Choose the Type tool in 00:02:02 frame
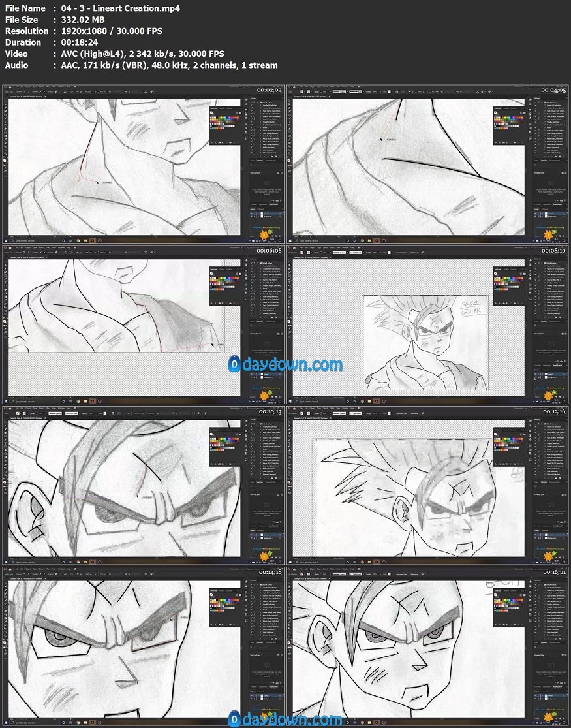 click(5, 121)
